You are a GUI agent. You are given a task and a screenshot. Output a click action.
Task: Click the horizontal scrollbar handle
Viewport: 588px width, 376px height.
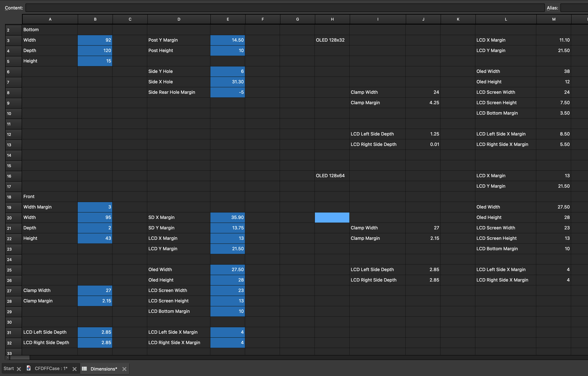pos(20,357)
